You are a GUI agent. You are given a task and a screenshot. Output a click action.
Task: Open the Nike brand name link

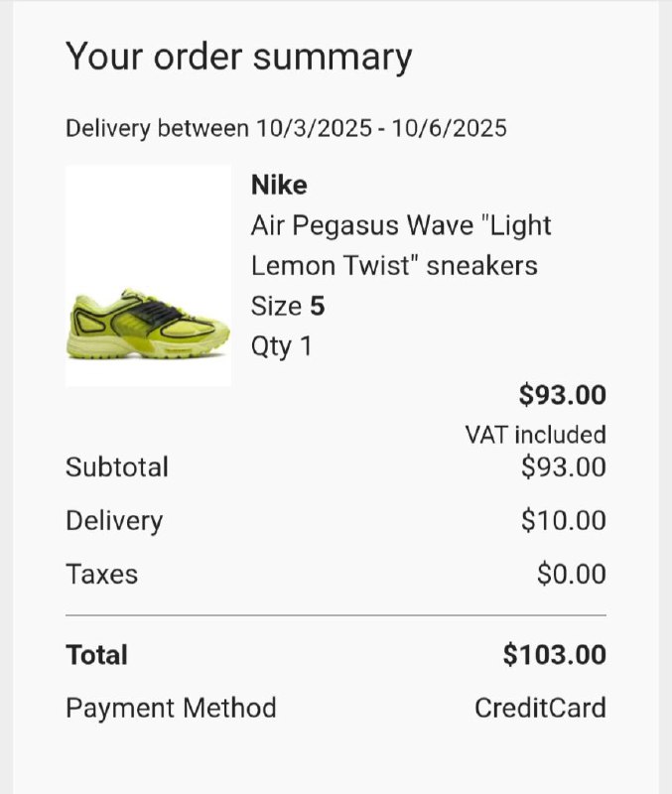pyautogui.click(x=279, y=186)
